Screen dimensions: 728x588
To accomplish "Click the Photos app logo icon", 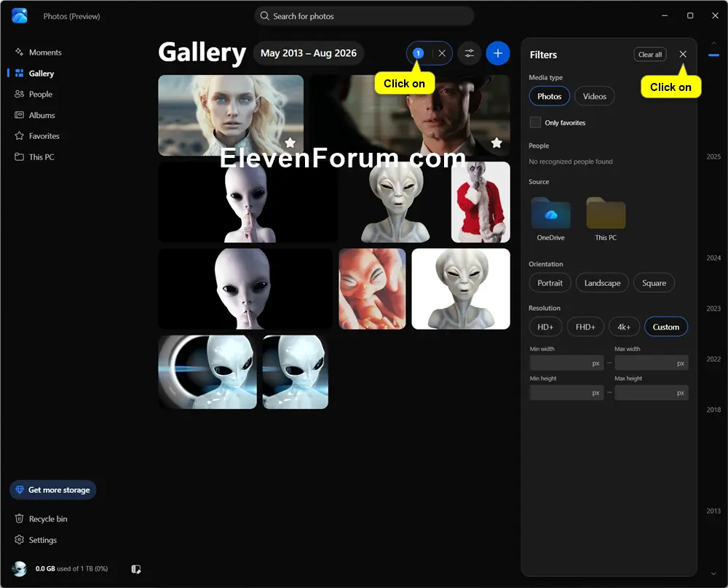I will point(20,16).
